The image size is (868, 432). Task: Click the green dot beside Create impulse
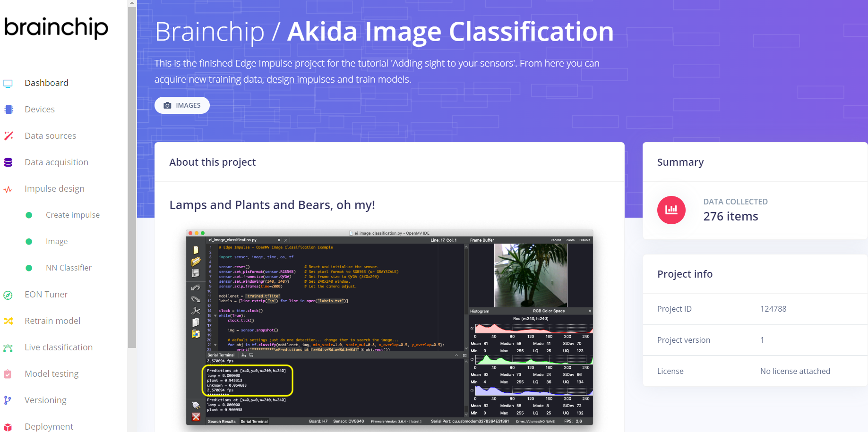[x=29, y=215]
